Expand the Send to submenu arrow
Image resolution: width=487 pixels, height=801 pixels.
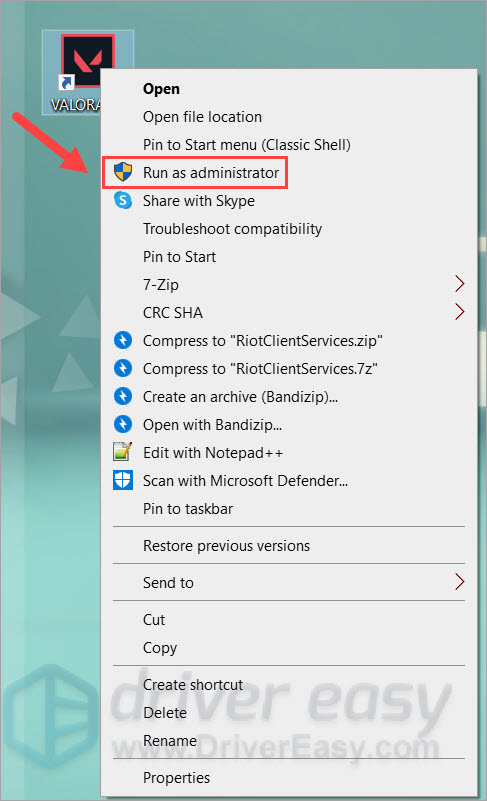[459, 582]
